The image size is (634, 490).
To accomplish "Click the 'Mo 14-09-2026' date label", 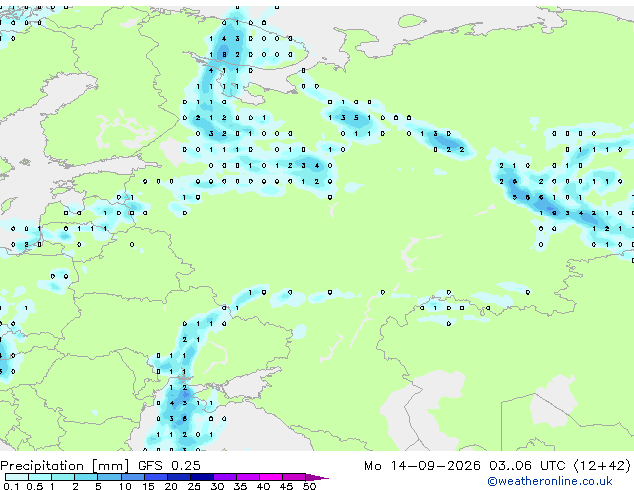I will point(422,466).
